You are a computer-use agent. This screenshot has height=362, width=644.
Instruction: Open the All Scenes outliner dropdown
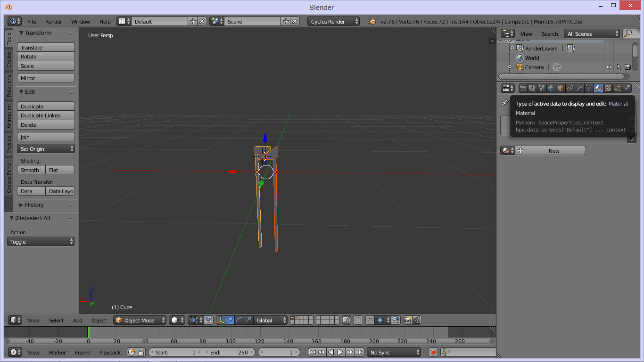coord(592,33)
